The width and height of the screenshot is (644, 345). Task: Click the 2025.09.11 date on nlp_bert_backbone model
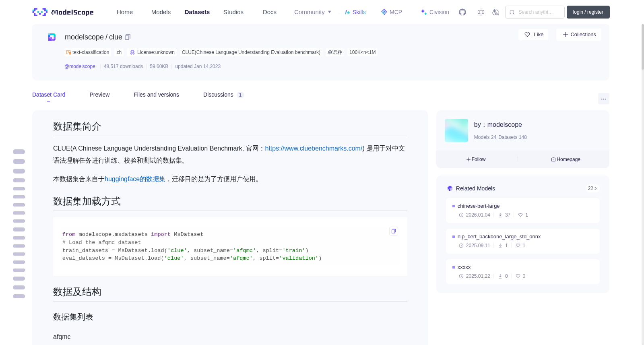[478, 246]
